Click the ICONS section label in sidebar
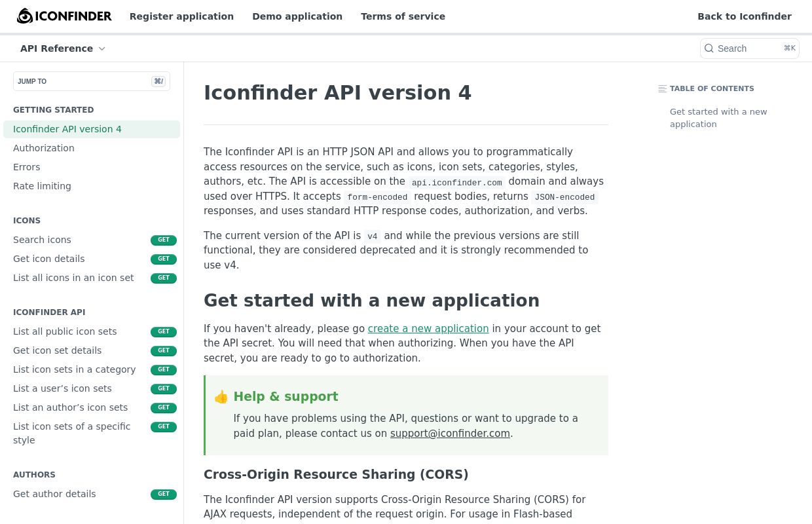 27,221
